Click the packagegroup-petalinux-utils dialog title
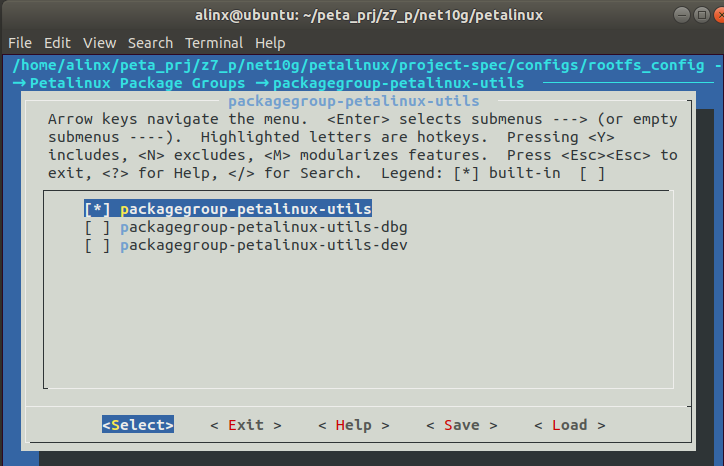 (354, 101)
